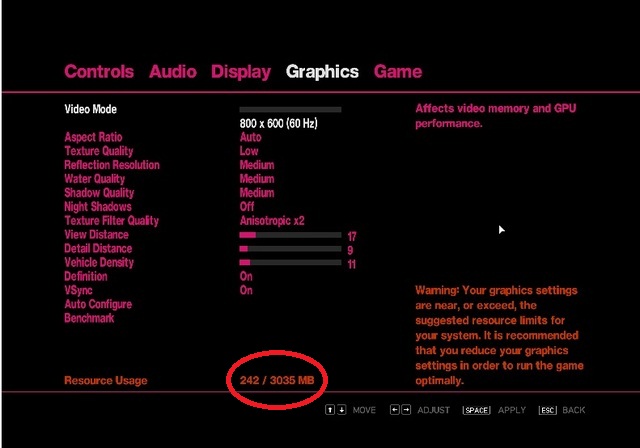Select the Graphics tab
Image resolution: width=640 pixels, height=448 pixels.
click(322, 72)
